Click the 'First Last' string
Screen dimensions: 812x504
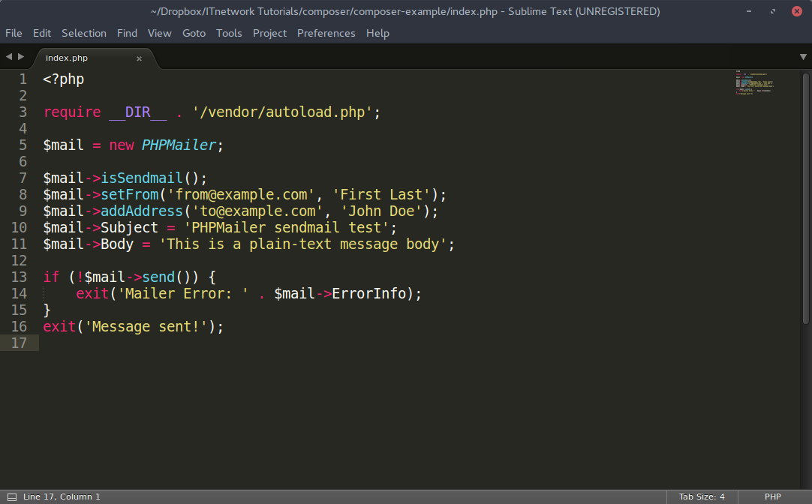(381, 194)
